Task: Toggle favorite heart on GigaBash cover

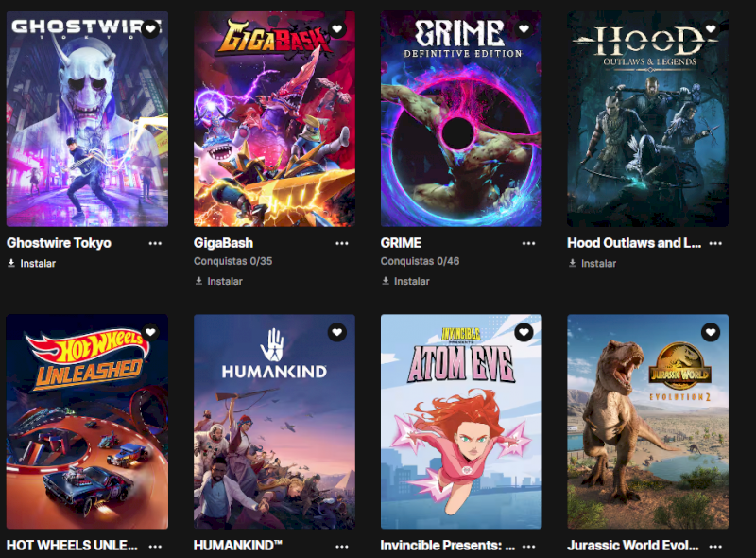Action: tap(337, 29)
